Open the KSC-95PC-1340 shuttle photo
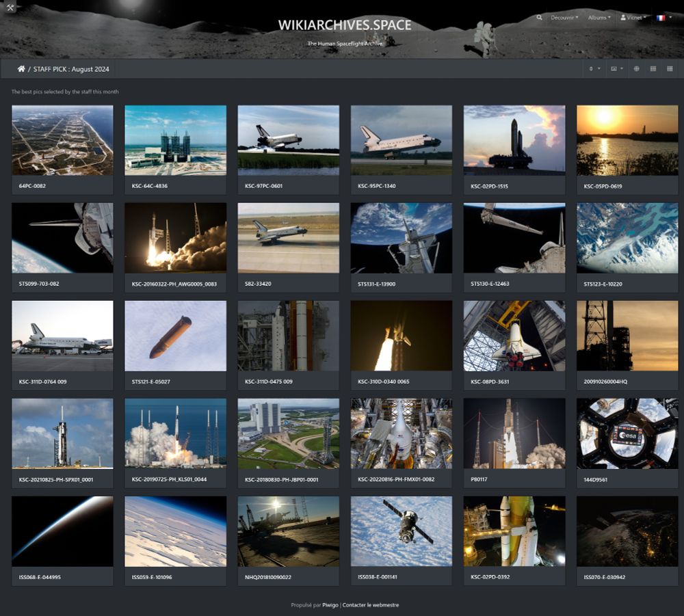Image resolution: width=684 pixels, height=616 pixels. pos(402,140)
